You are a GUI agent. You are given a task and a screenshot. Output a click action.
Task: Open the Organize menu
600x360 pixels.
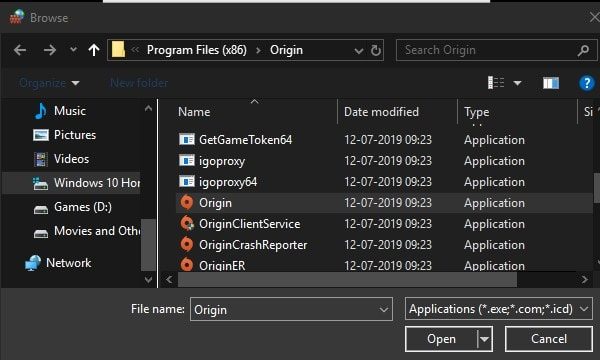click(x=49, y=83)
